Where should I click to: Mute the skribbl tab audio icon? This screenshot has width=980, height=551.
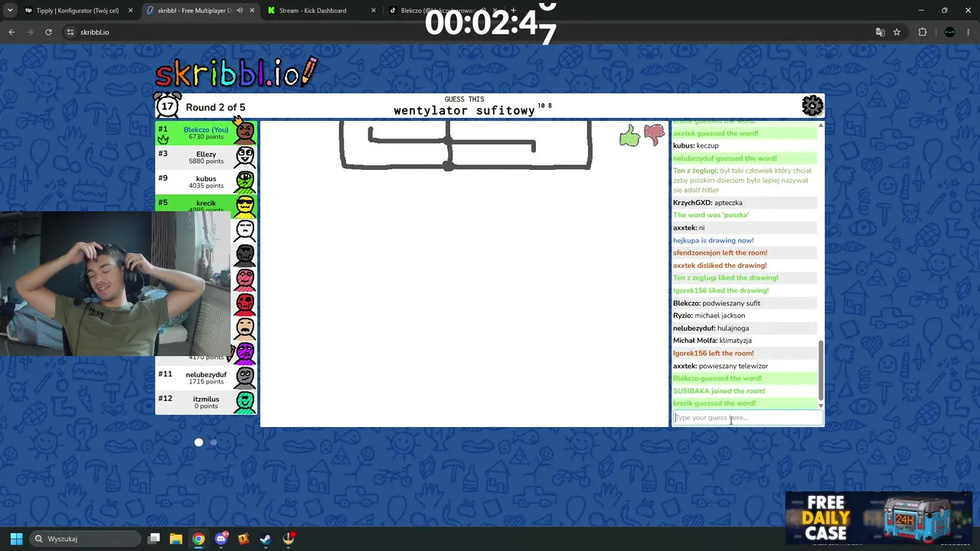[x=240, y=11]
